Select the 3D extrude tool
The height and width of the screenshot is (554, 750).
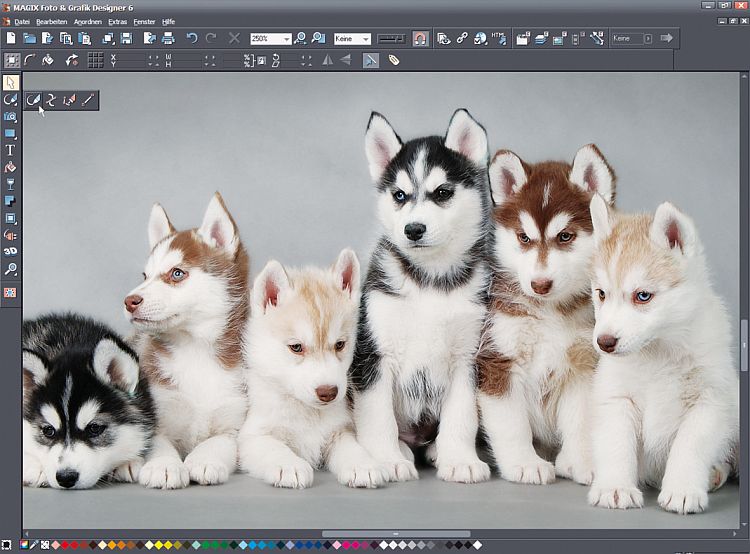11,251
